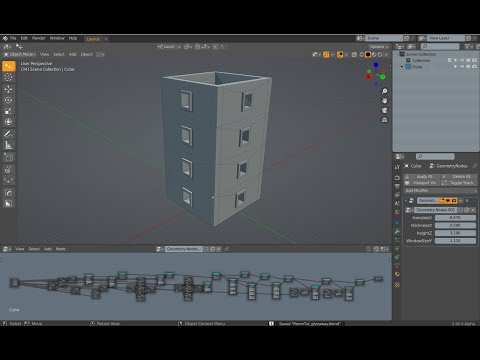
Task: Open the node editor Add menu
Action: click(48, 249)
